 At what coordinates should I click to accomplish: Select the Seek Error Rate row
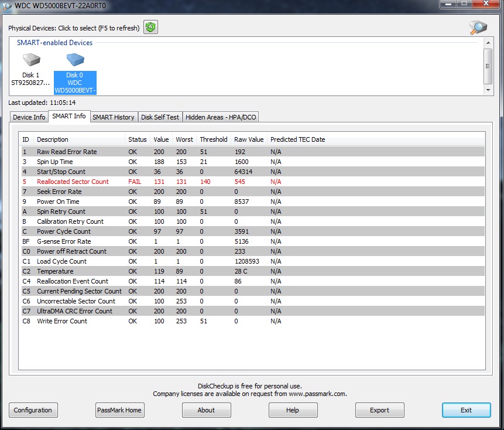pos(253,192)
